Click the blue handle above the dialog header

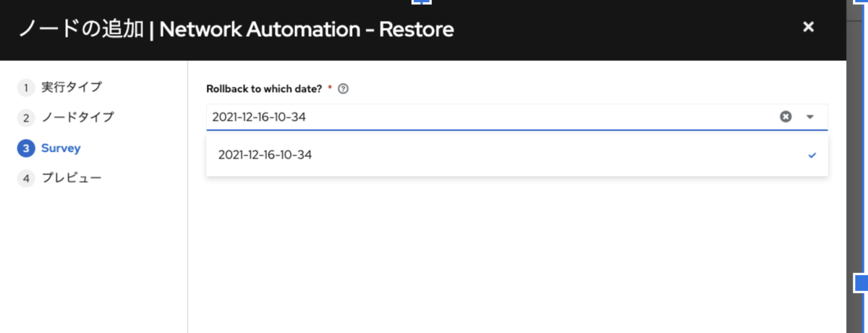click(421, 2)
